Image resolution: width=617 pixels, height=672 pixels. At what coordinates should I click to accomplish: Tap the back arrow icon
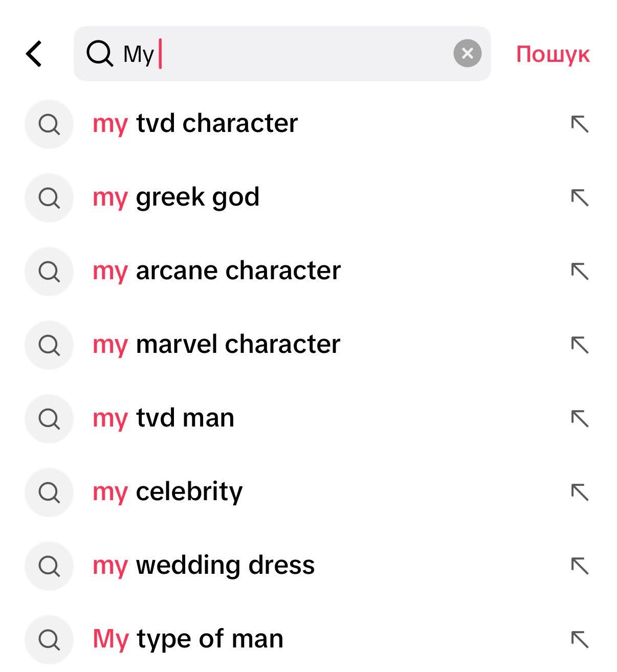point(34,54)
